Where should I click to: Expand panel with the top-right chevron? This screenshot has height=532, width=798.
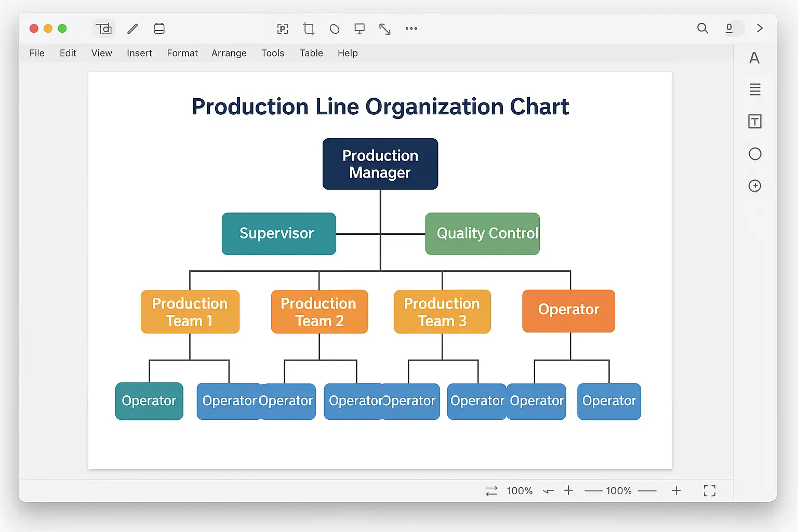[x=760, y=28]
